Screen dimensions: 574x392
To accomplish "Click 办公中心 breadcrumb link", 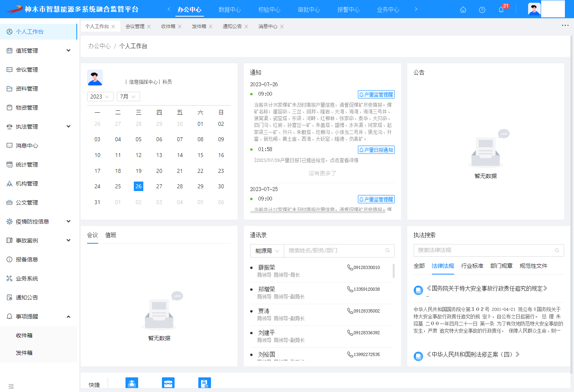I will [x=99, y=46].
